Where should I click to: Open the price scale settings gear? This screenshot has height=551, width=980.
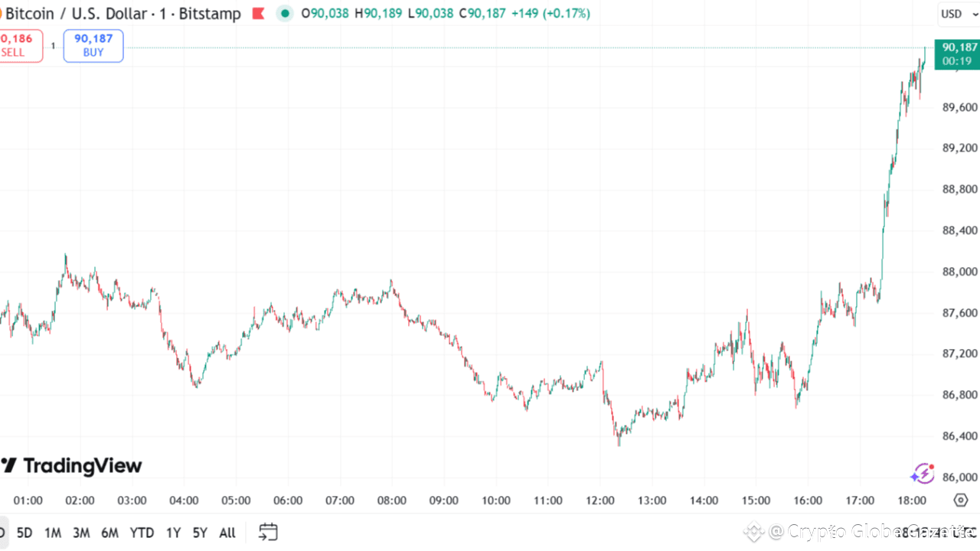pyautogui.click(x=961, y=500)
